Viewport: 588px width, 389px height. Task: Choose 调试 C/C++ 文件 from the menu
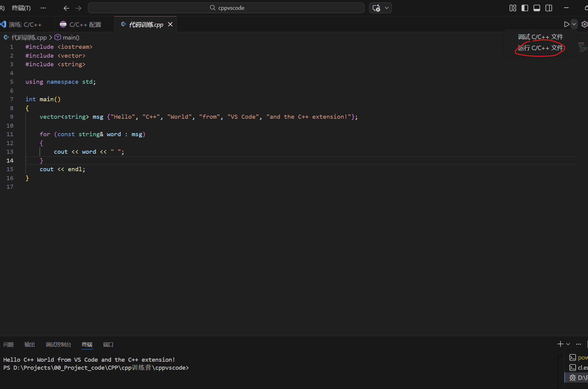coord(540,37)
